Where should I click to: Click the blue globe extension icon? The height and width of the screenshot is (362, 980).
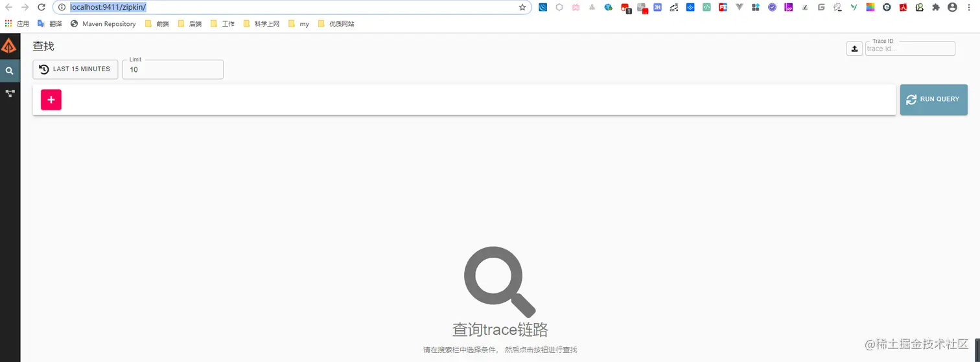608,7
